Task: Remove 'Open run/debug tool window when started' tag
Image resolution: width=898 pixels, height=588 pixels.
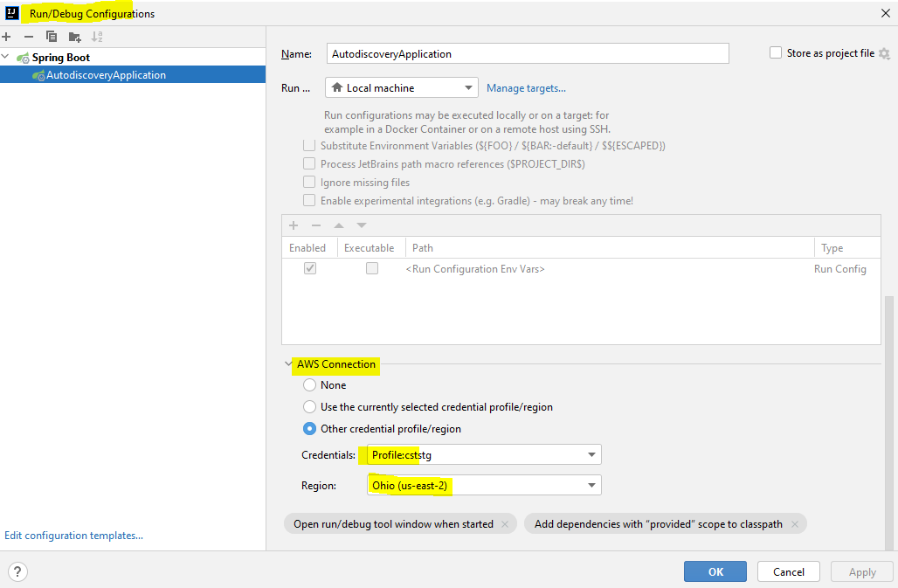Action: coord(505,524)
